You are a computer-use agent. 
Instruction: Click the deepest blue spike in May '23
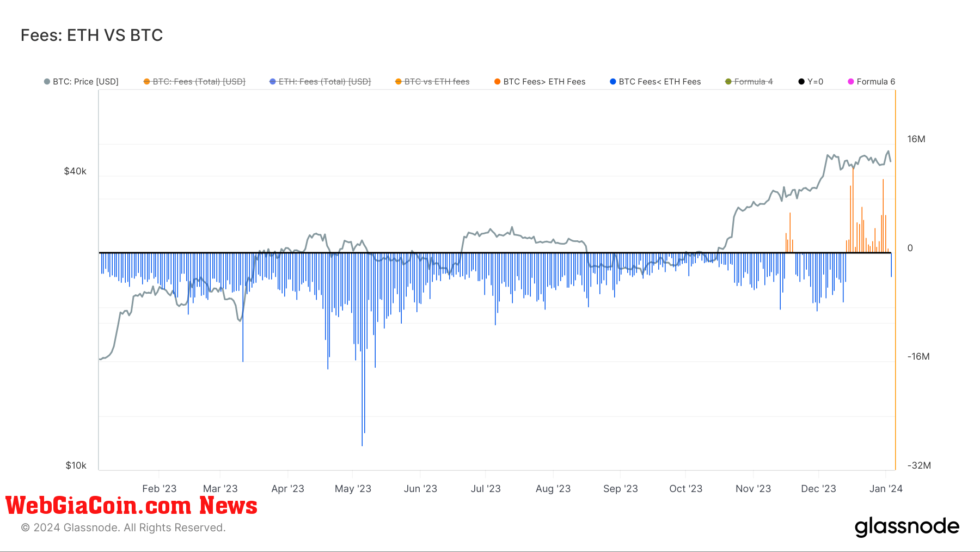(362, 349)
